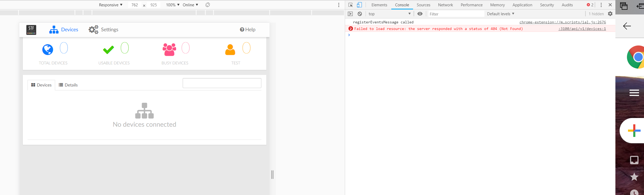Open the Application panel tab
The image size is (644, 195).
[522, 5]
